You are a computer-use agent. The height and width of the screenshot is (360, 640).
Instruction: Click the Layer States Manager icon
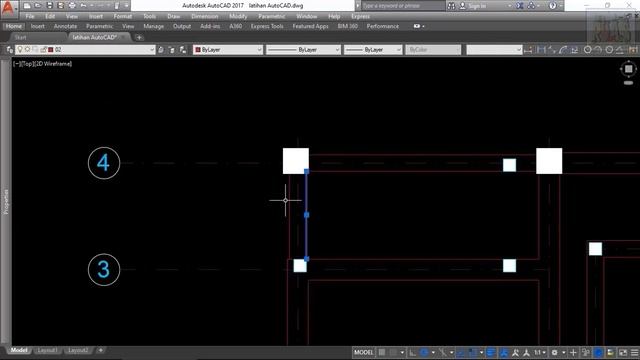(183, 50)
